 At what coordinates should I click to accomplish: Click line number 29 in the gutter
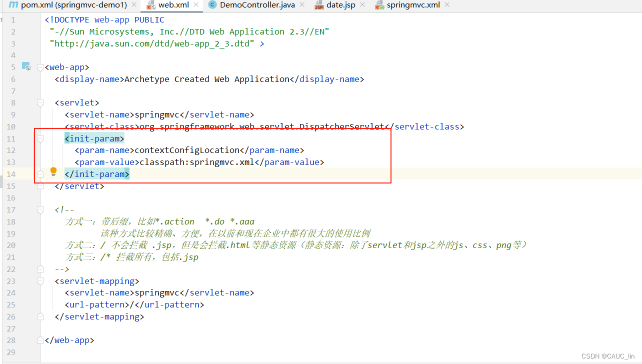coord(11,352)
